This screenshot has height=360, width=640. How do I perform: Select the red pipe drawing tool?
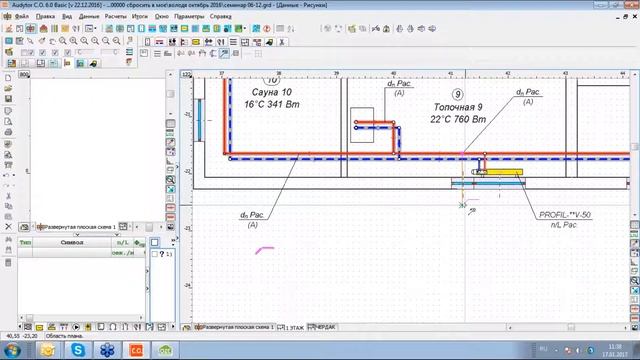coord(160,42)
